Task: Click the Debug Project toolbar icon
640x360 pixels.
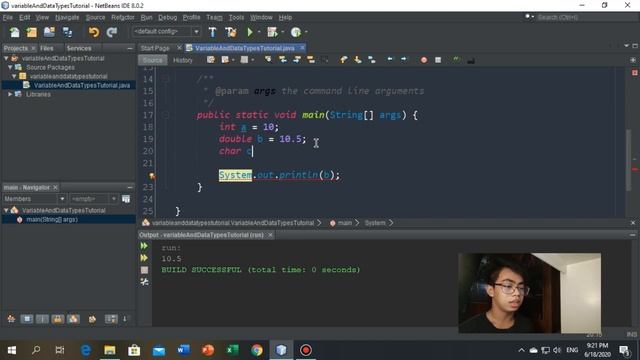Action: [272, 32]
